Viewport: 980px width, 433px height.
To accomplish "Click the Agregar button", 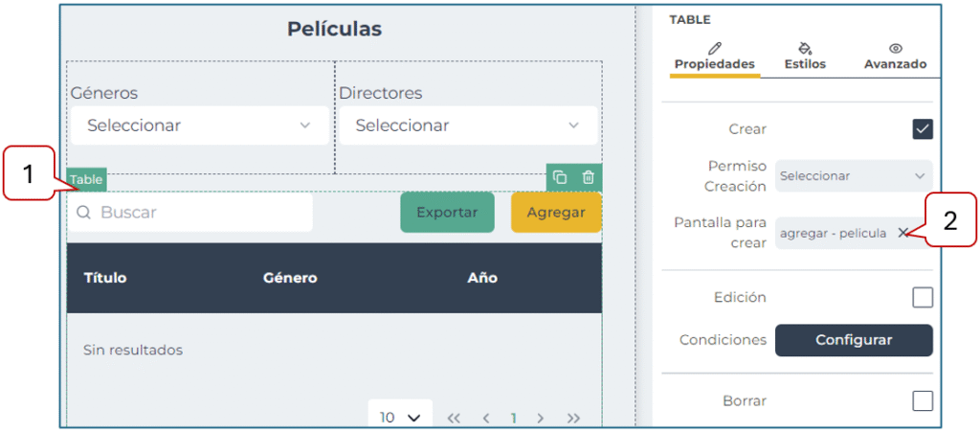I will [x=556, y=213].
